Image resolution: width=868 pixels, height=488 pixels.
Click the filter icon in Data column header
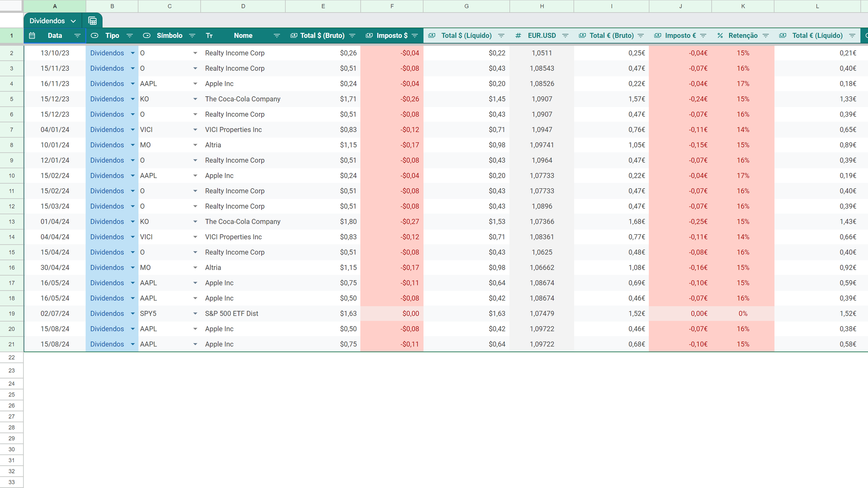point(77,36)
